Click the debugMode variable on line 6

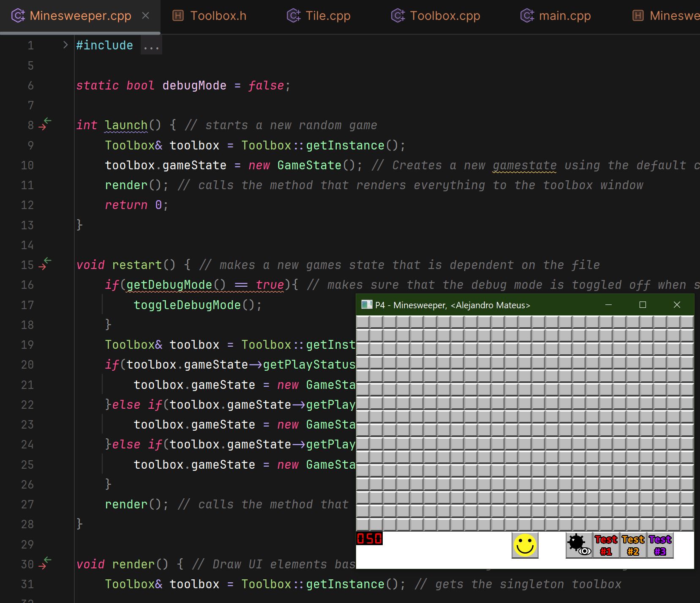coord(194,85)
